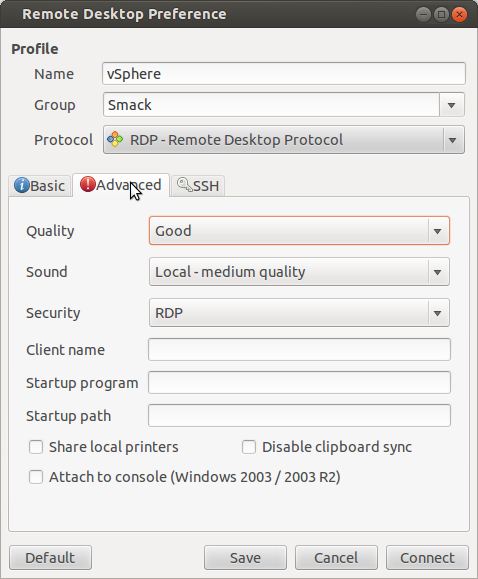This screenshot has width=478, height=579.
Task: Expand the Sound dropdown list
Action: 299,272
